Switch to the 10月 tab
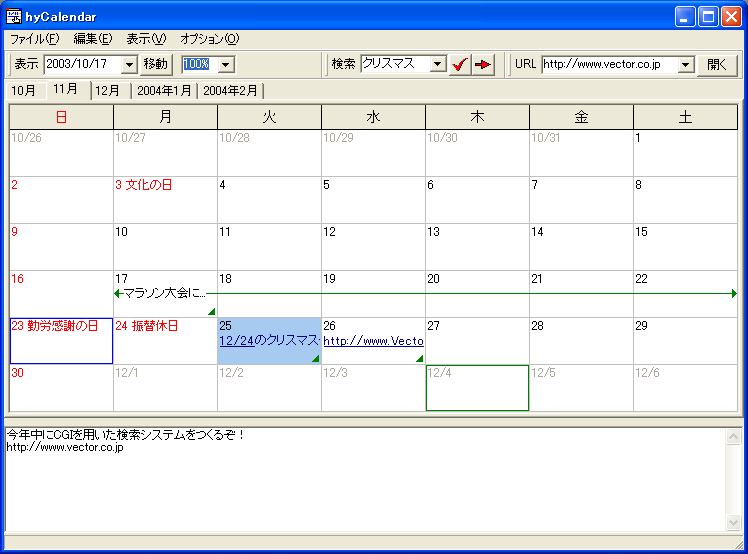 [x=24, y=91]
